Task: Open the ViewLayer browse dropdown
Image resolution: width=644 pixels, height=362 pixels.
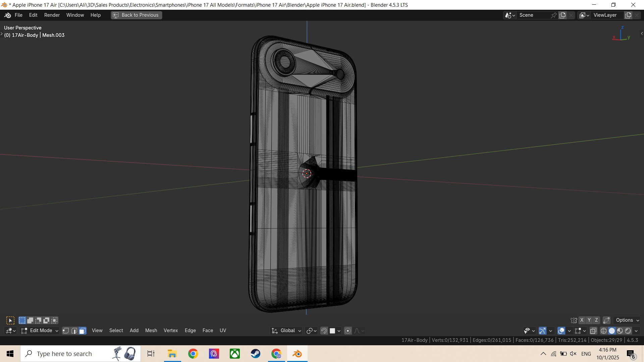Action: pyautogui.click(x=584, y=15)
